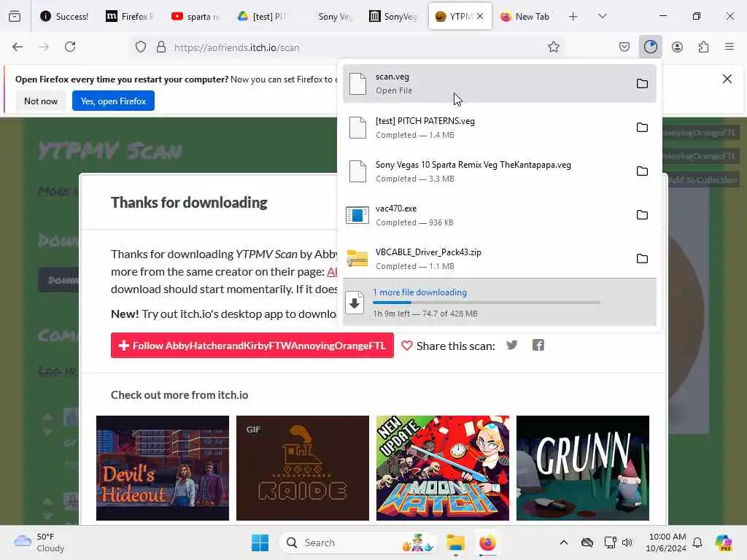View site security padlock info
The image size is (747, 560).
[x=161, y=47]
